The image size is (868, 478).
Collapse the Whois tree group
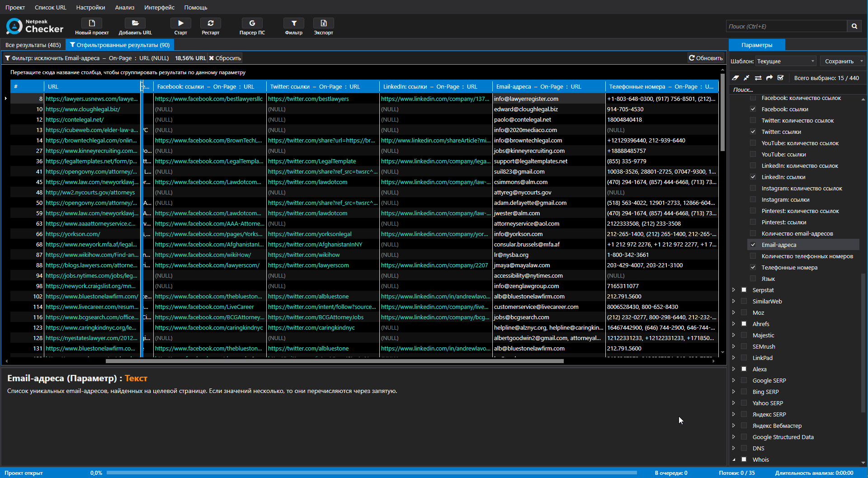pos(733,459)
